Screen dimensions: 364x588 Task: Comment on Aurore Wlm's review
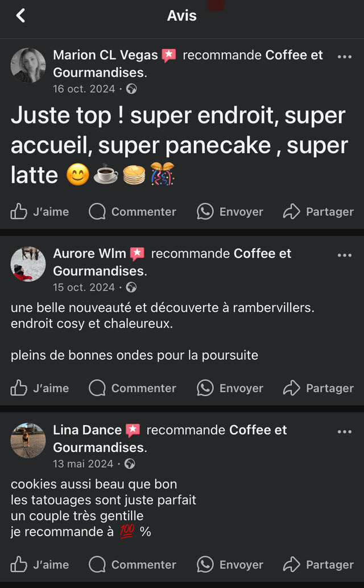[133, 388]
